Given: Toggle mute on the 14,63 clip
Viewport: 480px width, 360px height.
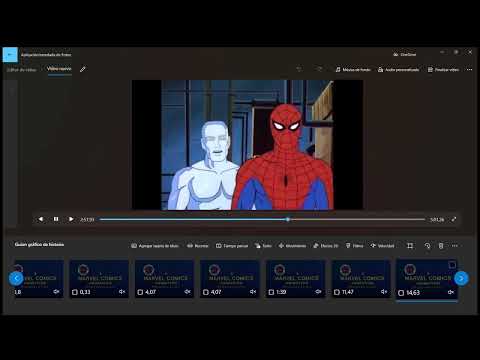Looking at the screenshot, I should (x=451, y=292).
